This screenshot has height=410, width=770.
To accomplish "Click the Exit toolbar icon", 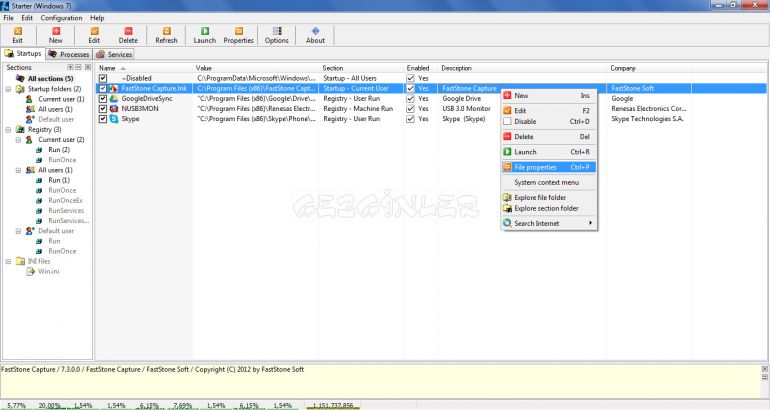I will [x=18, y=31].
